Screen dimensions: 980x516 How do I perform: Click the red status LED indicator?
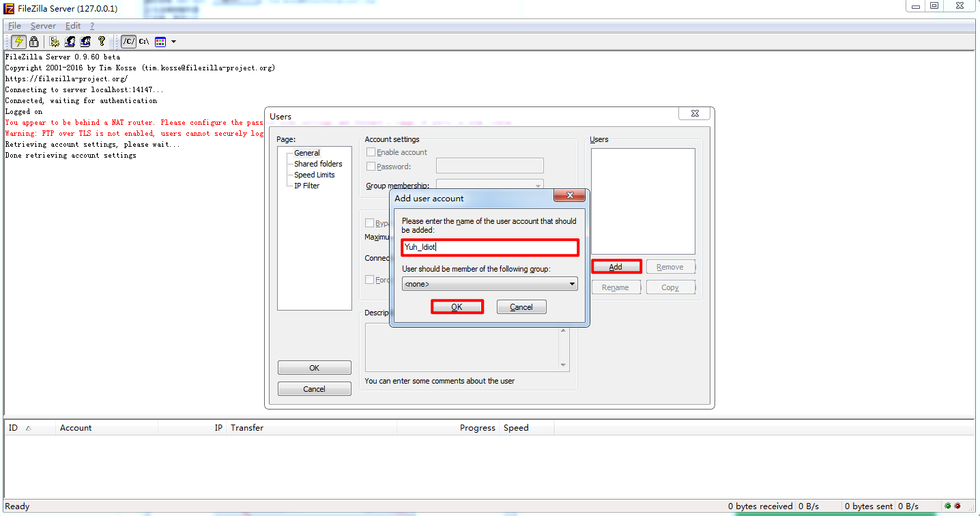957,506
